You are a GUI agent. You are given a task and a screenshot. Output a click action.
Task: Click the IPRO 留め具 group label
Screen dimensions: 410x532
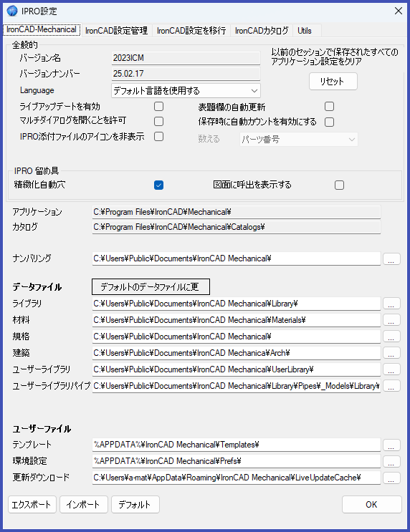pyautogui.click(x=37, y=171)
